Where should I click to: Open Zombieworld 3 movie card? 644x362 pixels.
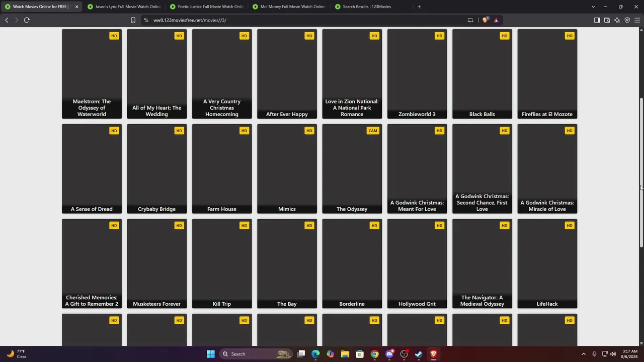[x=417, y=74]
